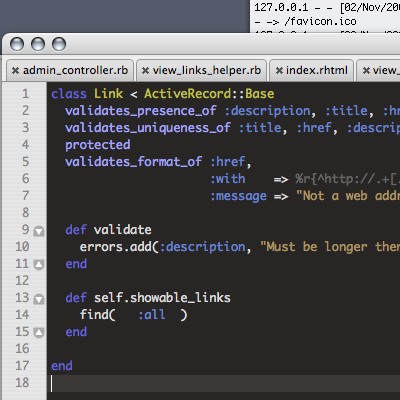Screen dimensions: 400x400
Task: Click 'validates_format_of' on line 5
Action: click(134, 162)
